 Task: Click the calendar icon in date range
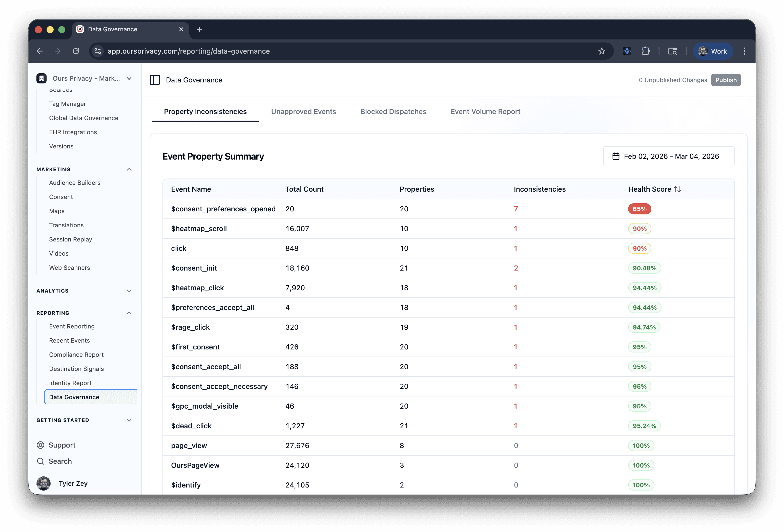click(616, 157)
